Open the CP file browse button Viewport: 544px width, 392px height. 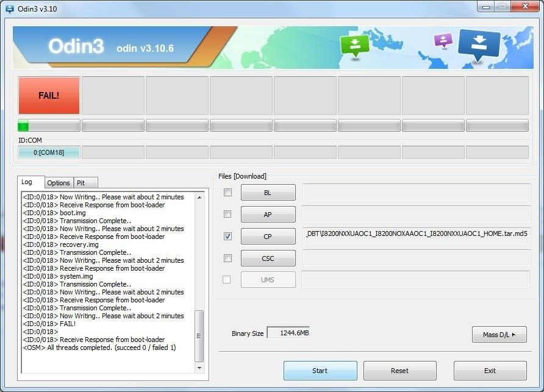click(x=268, y=237)
